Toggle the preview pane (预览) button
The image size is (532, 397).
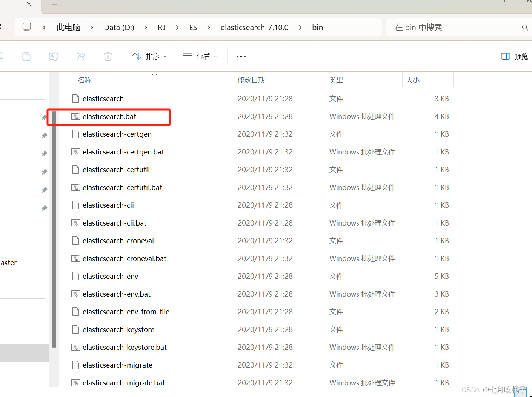tap(514, 57)
